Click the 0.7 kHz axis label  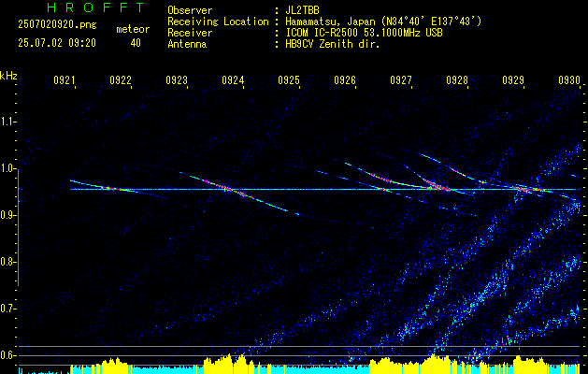click(7, 309)
